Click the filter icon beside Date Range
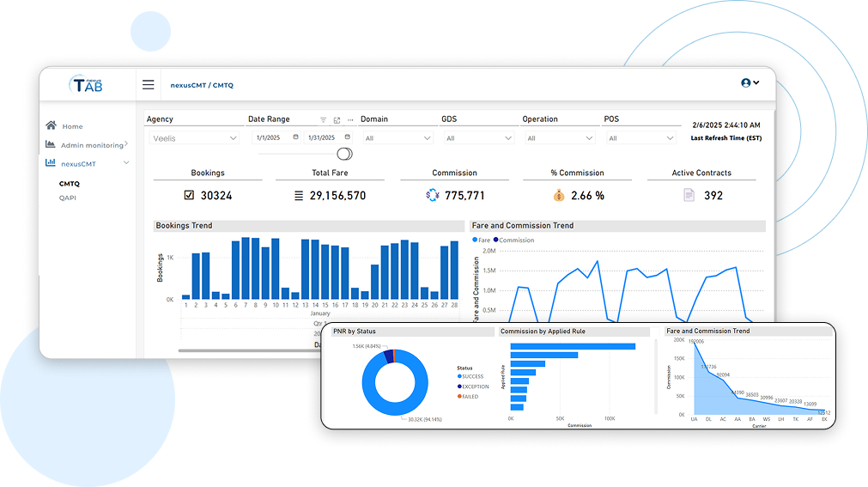The height and width of the screenshot is (487, 868). point(324,120)
